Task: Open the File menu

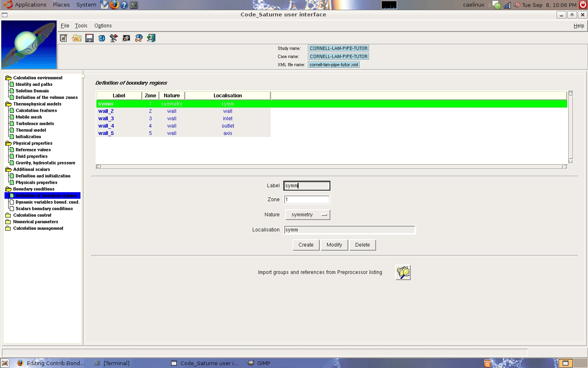Action: [65, 26]
